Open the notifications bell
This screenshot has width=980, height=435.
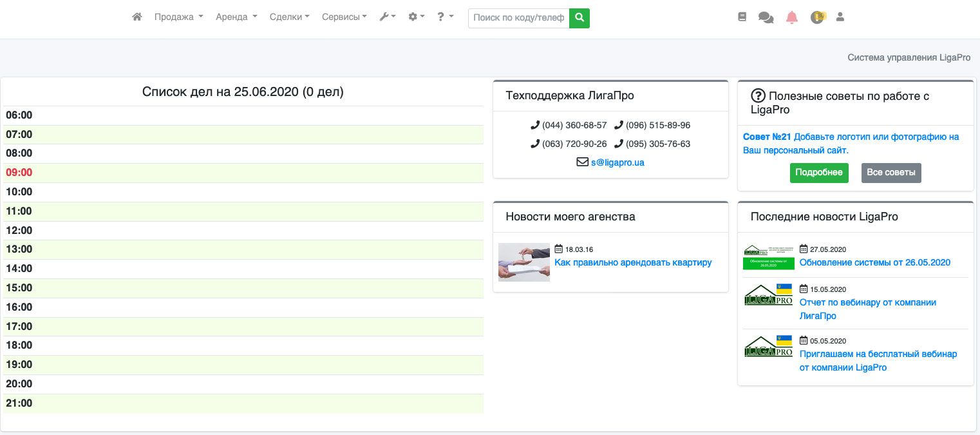pos(792,18)
